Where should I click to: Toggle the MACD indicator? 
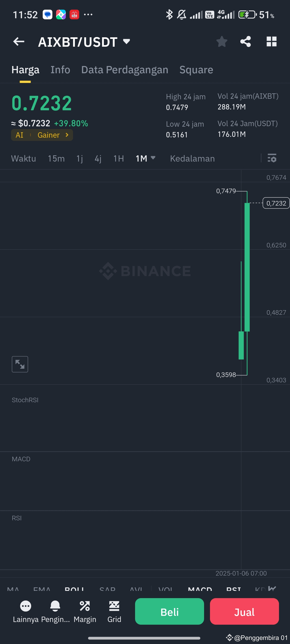[200, 589]
